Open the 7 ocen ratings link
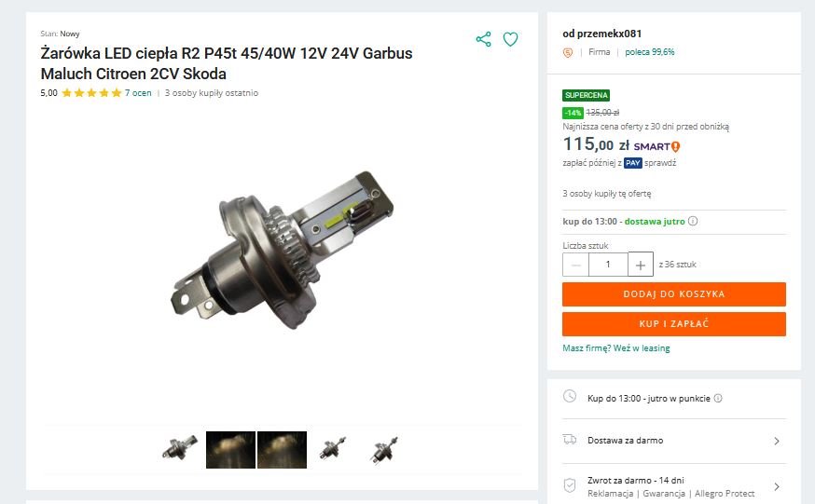Viewport: 815px width, 504px height. [138, 93]
